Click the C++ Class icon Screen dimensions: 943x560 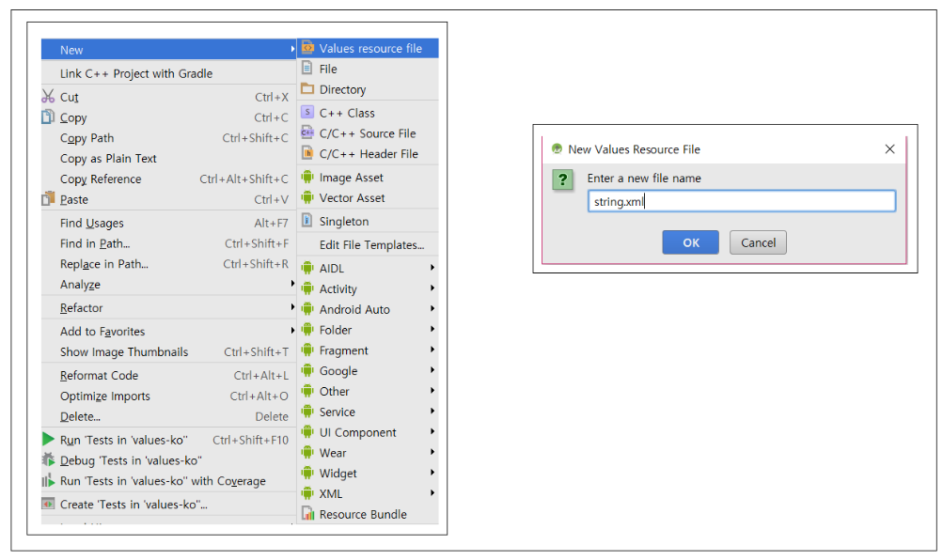tap(307, 112)
